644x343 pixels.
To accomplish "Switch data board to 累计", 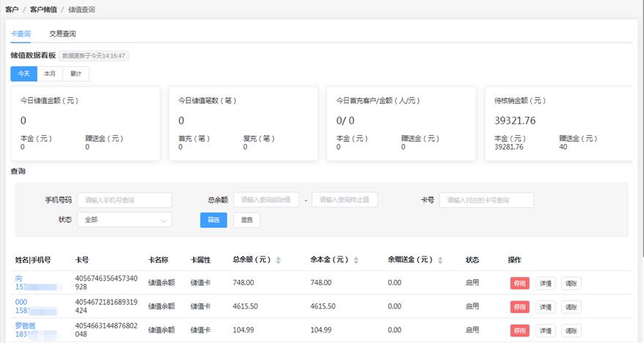I will coord(76,73).
